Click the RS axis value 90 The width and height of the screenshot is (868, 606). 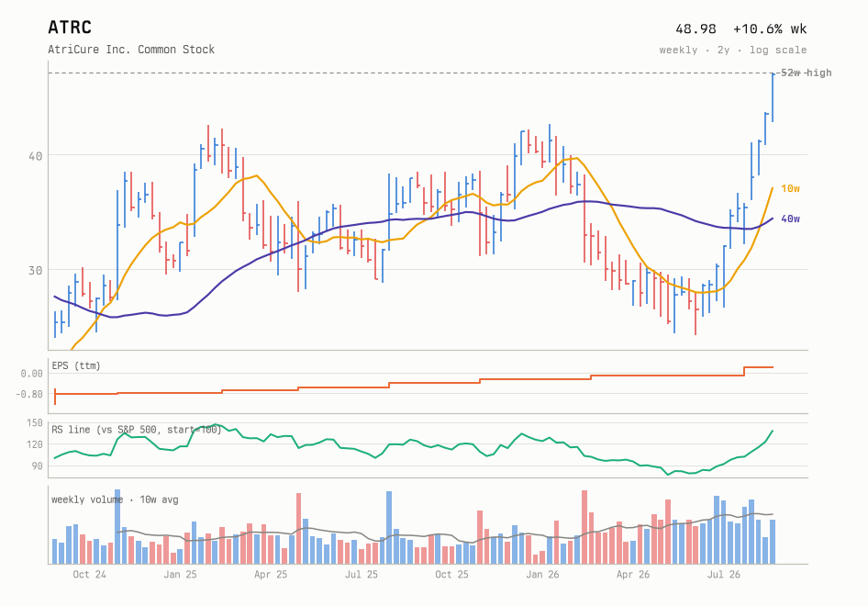(37, 466)
